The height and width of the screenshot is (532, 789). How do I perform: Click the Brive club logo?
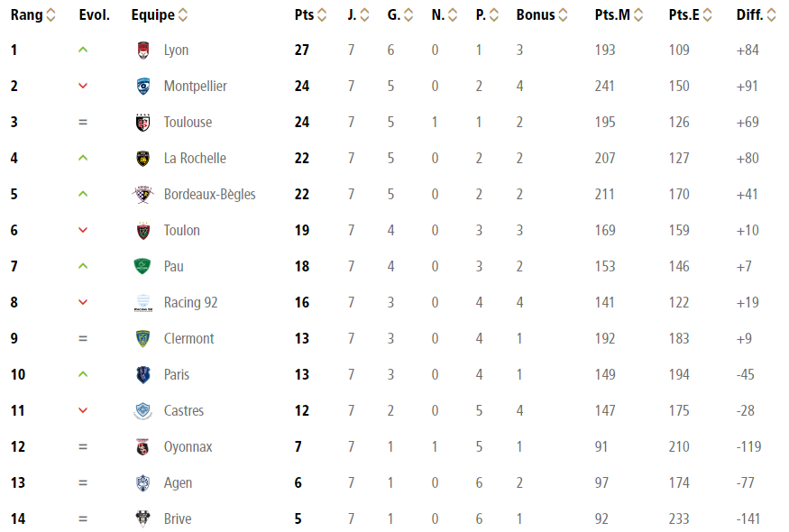click(x=142, y=518)
